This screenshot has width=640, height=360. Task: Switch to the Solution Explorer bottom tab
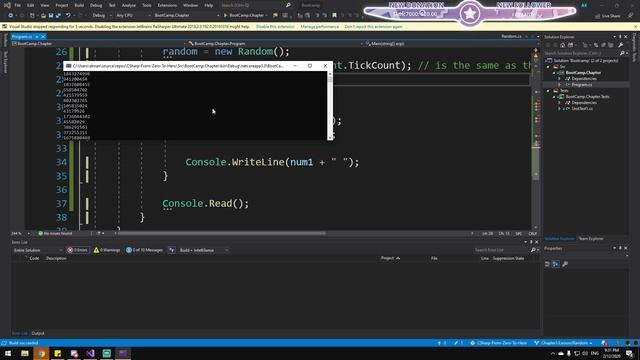559,239
